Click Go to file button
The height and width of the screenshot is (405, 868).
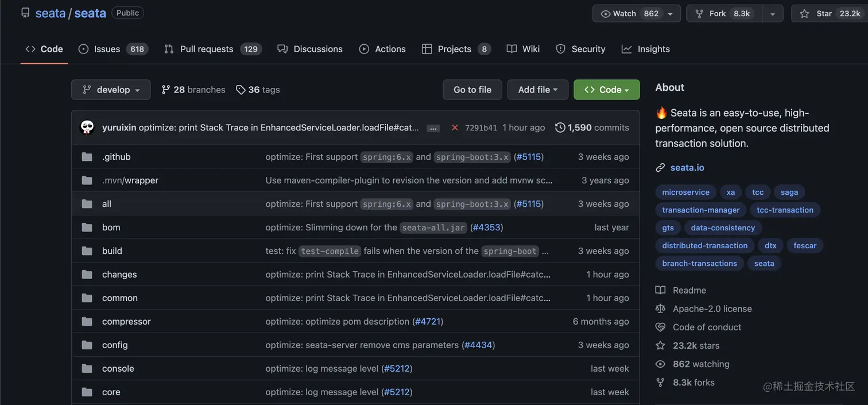(x=472, y=90)
